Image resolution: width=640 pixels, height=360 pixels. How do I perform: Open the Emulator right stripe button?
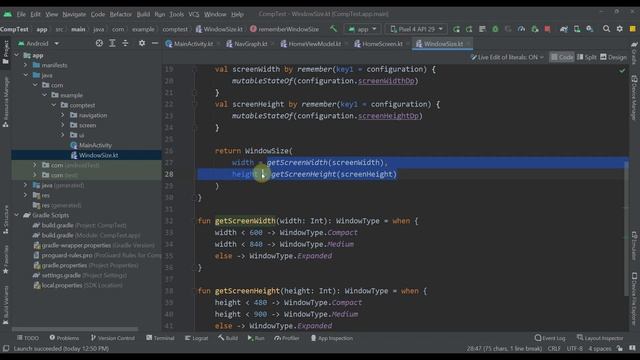(x=634, y=246)
